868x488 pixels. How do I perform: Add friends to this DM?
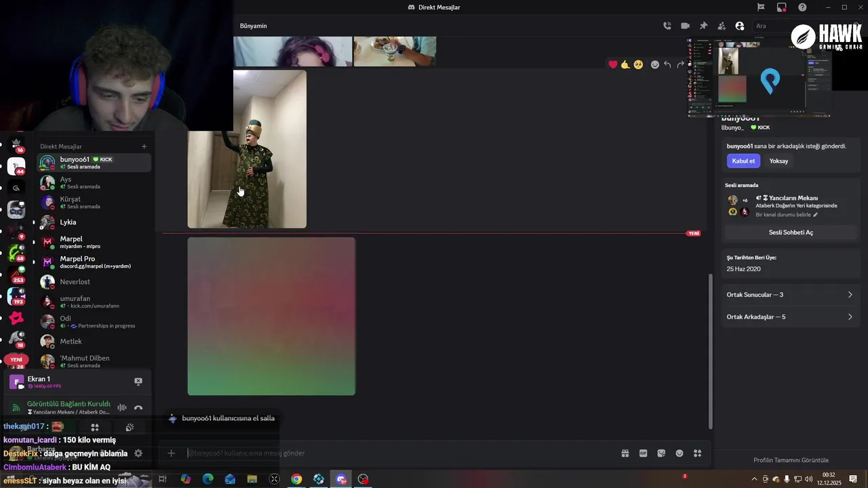[x=722, y=26]
